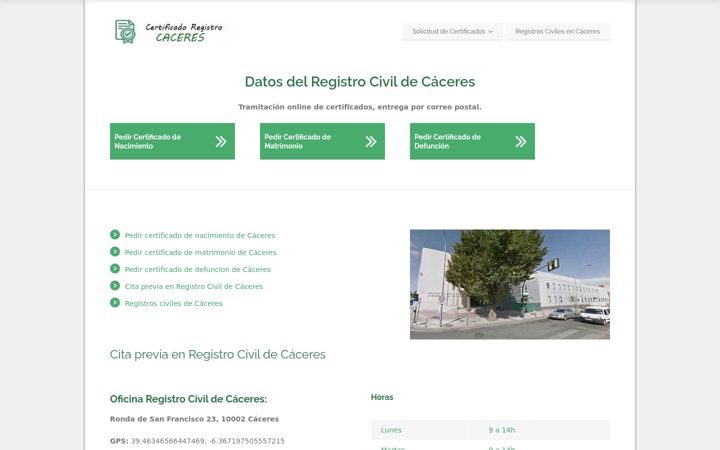Click green bullet icon beside Registros civiles link
This screenshot has height=450, width=720.
[115, 303]
